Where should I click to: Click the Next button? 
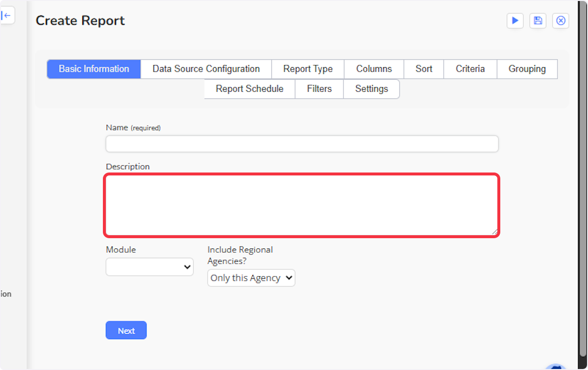click(126, 330)
